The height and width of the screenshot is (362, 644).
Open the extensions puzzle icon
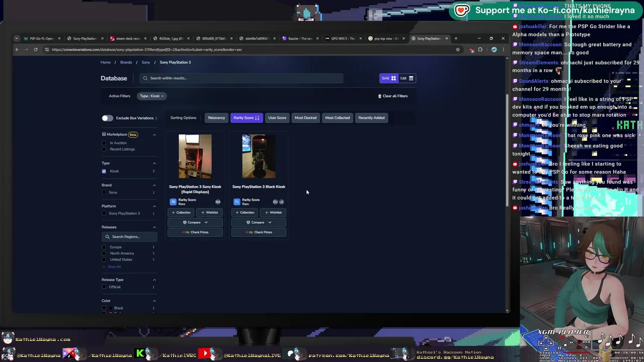click(480, 50)
